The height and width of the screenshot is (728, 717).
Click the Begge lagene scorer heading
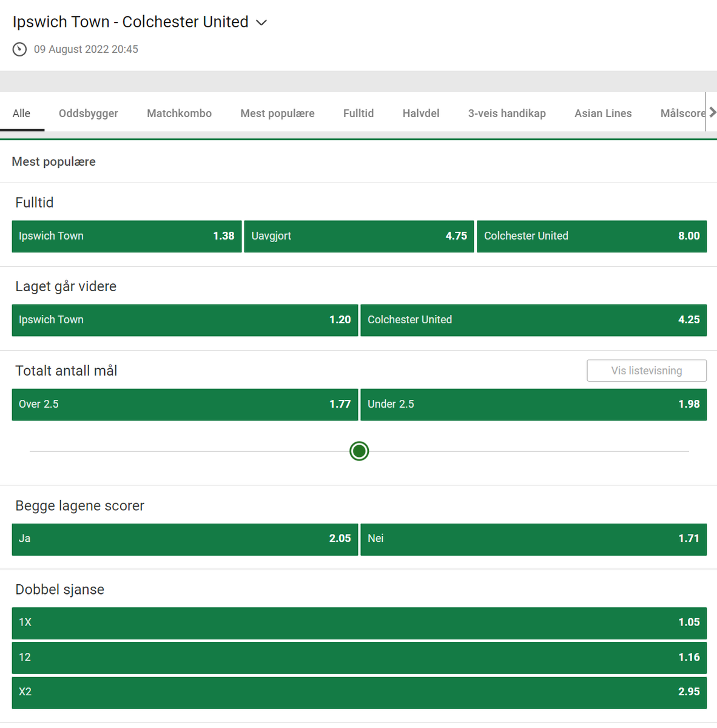pos(80,506)
